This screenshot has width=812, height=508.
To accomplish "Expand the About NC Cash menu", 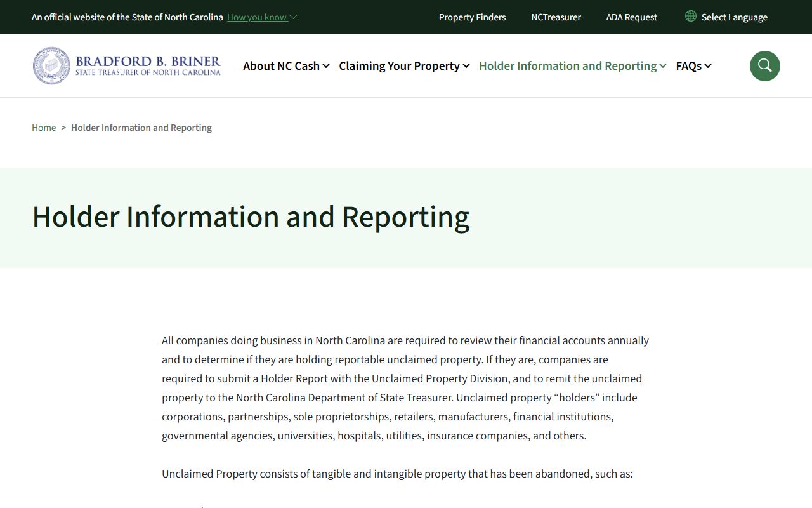I will [286, 65].
